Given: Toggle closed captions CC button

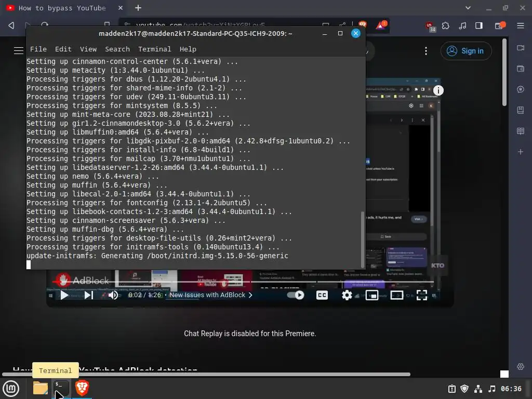Looking at the screenshot, I should click(x=322, y=295).
